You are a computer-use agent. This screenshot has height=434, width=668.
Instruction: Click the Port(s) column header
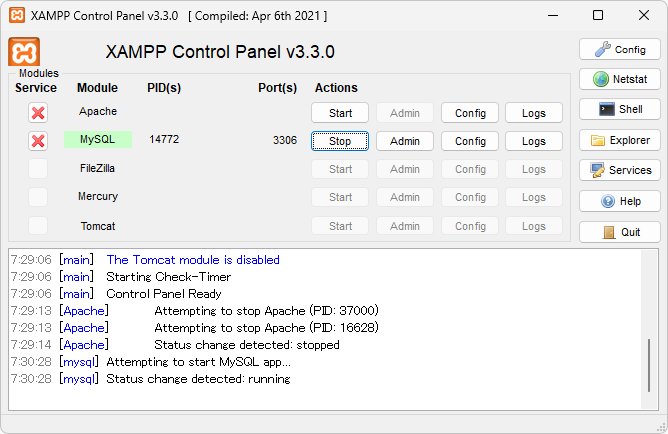pyautogui.click(x=277, y=88)
